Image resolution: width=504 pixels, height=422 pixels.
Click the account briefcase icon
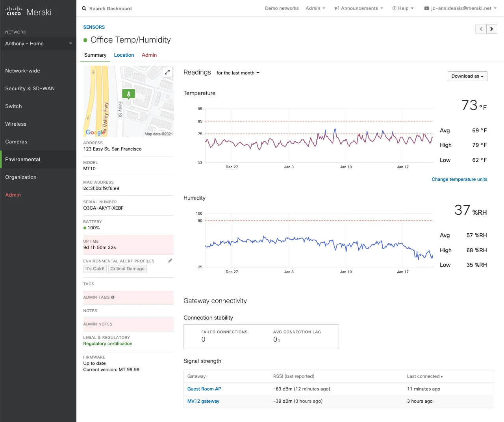[426, 8]
